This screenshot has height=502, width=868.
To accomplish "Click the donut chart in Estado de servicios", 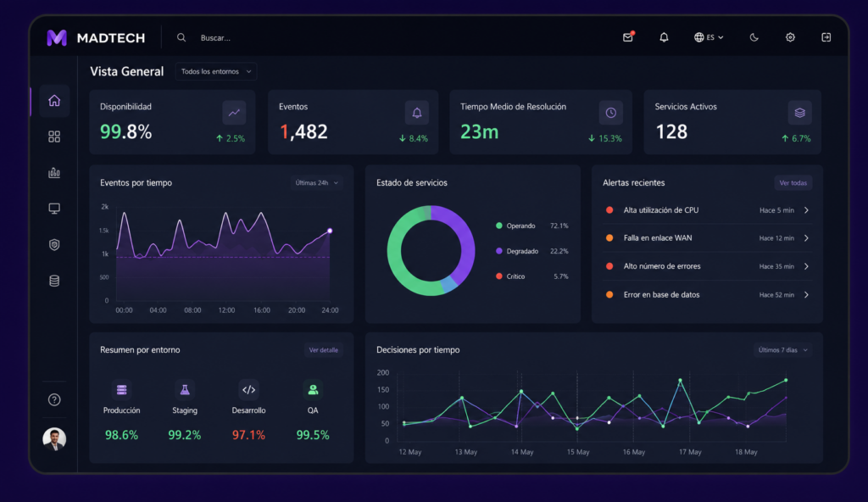I will [431, 250].
